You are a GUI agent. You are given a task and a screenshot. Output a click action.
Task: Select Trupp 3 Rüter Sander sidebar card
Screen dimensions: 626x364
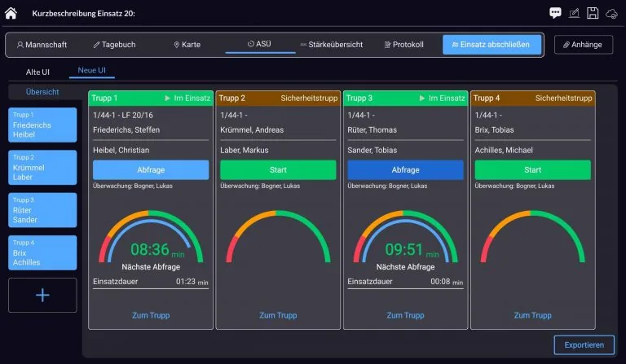tap(42, 210)
